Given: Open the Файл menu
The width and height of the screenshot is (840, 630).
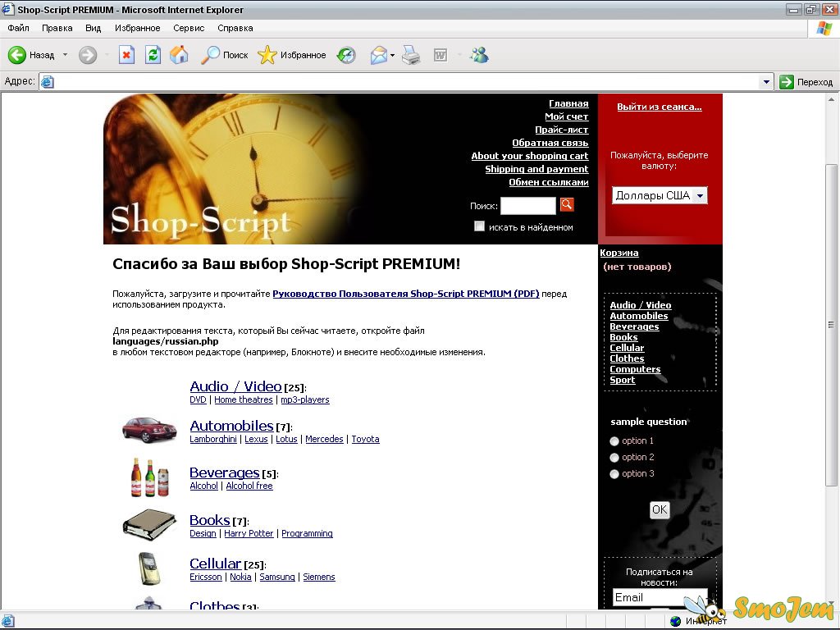Looking at the screenshot, I should coord(18,28).
